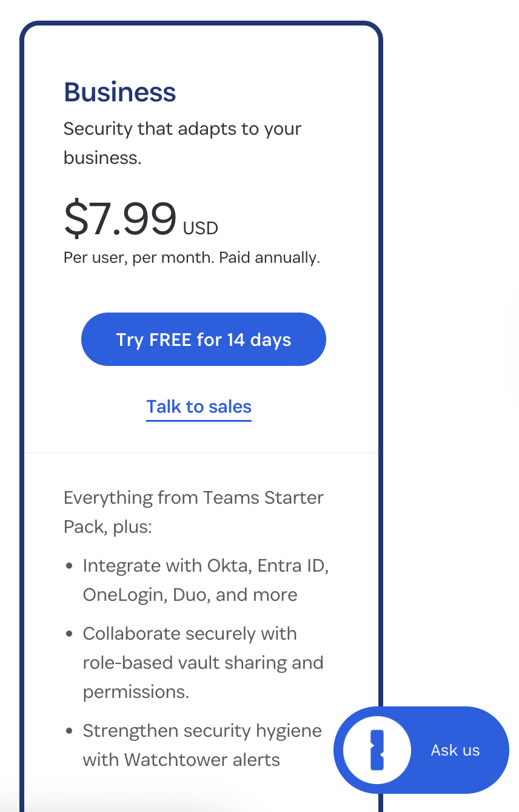
Task: Click the 1Password keyhole logo icon
Action: click(x=377, y=750)
